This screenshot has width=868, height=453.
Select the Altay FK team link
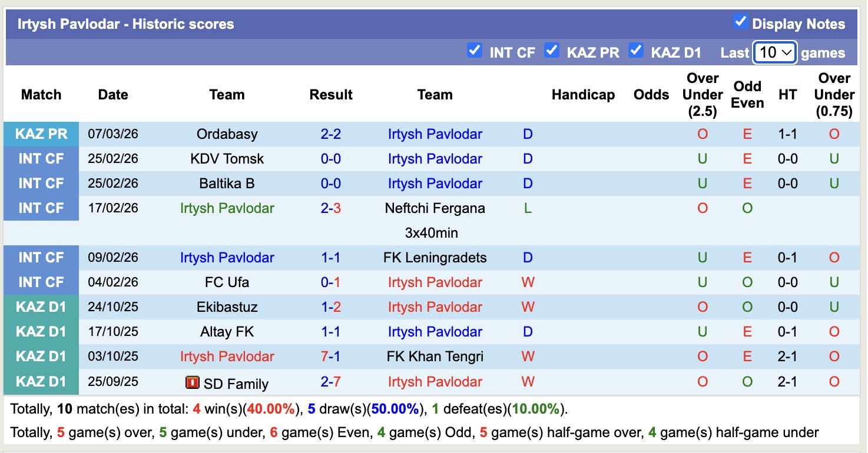227,332
